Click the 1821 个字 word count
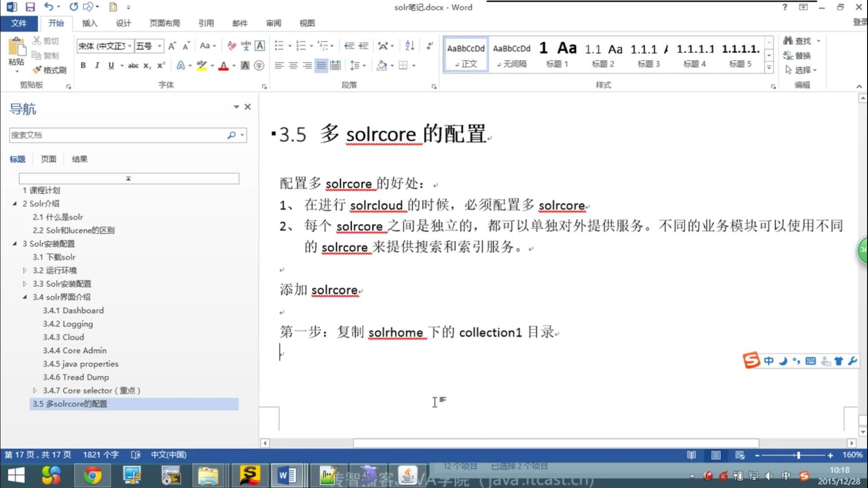The height and width of the screenshot is (488, 868). pos(100,455)
